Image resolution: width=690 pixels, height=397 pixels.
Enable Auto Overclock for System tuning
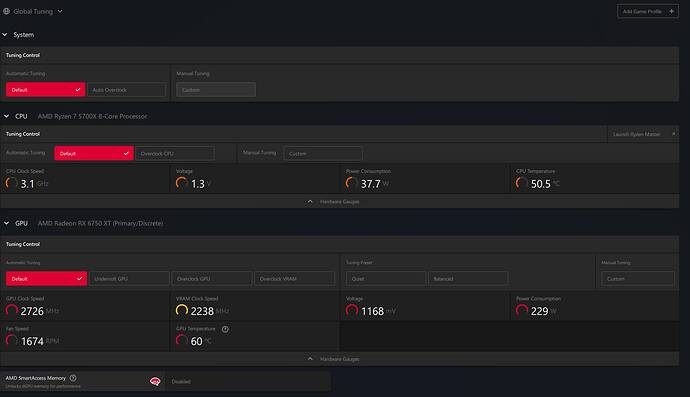point(126,89)
